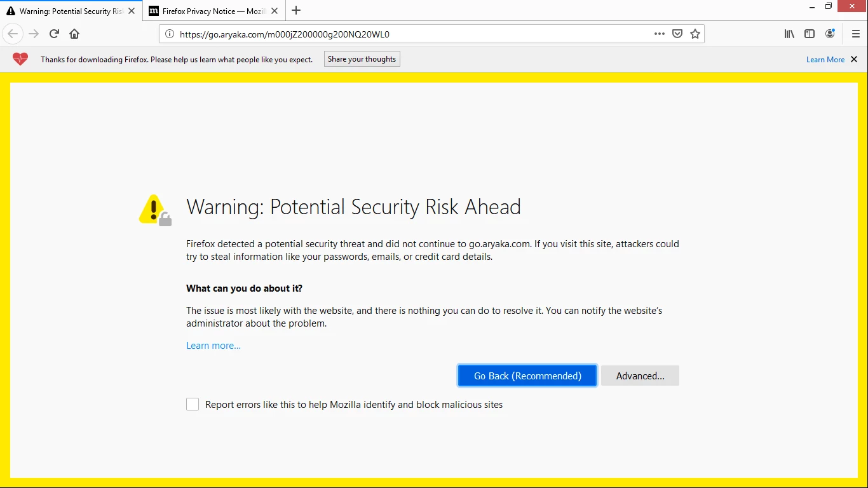Viewport: 868px width, 488px height.
Task: Click Go Back (Recommended) button
Action: [527, 376]
